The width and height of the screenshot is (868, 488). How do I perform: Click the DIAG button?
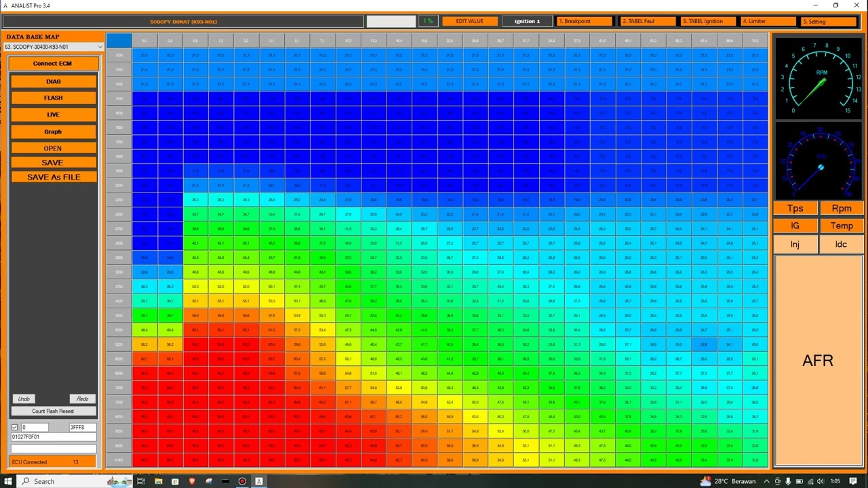click(54, 81)
